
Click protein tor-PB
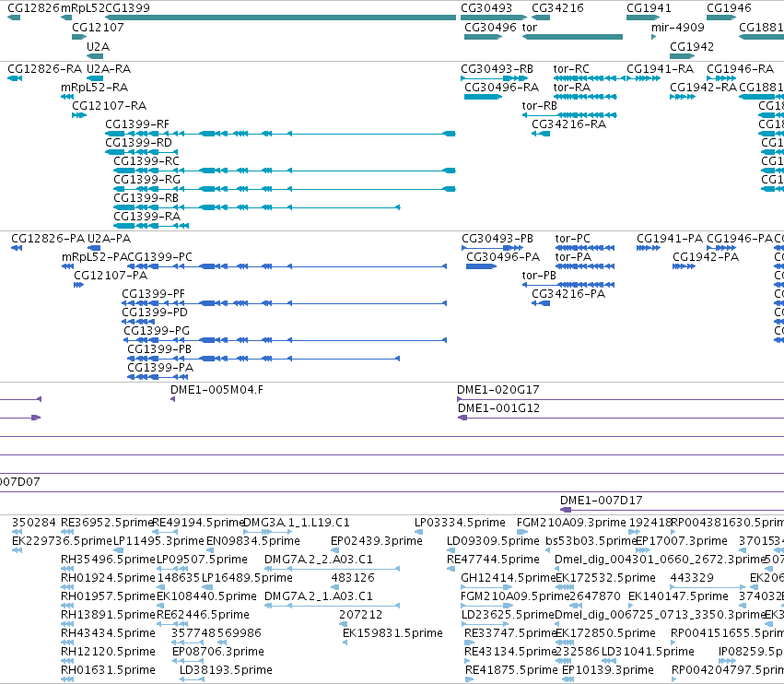coord(568,285)
